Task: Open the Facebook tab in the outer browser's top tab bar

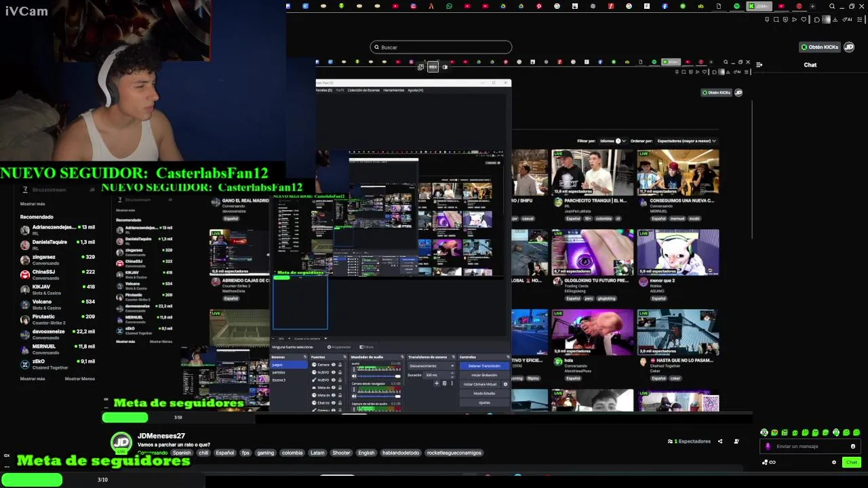Action: click(x=665, y=6)
